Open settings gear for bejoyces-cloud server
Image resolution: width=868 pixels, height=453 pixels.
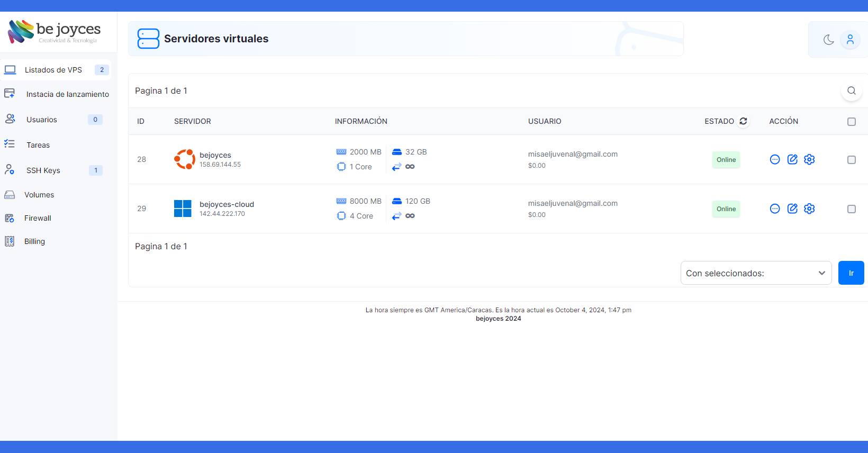pyautogui.click(x=809, y=209)
